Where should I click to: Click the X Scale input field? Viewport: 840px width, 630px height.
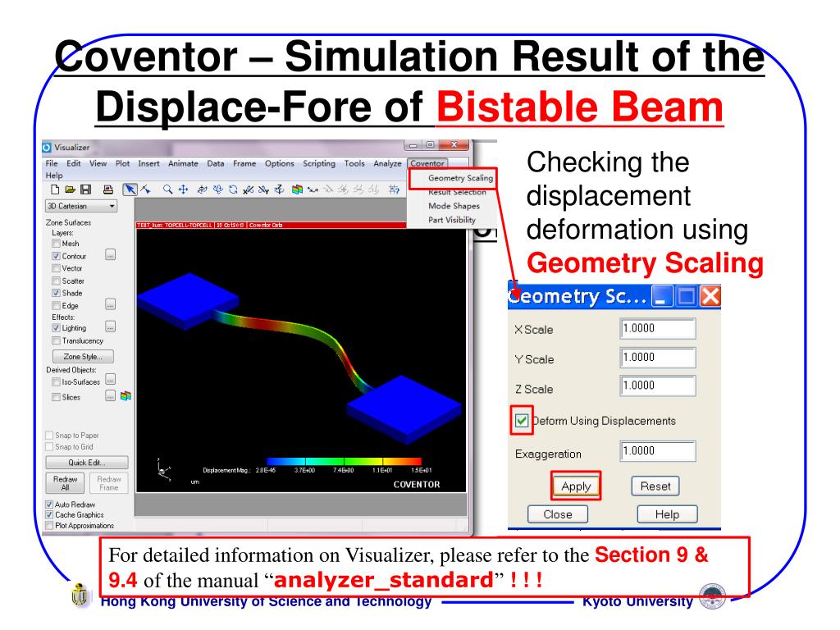pos(658,328)
